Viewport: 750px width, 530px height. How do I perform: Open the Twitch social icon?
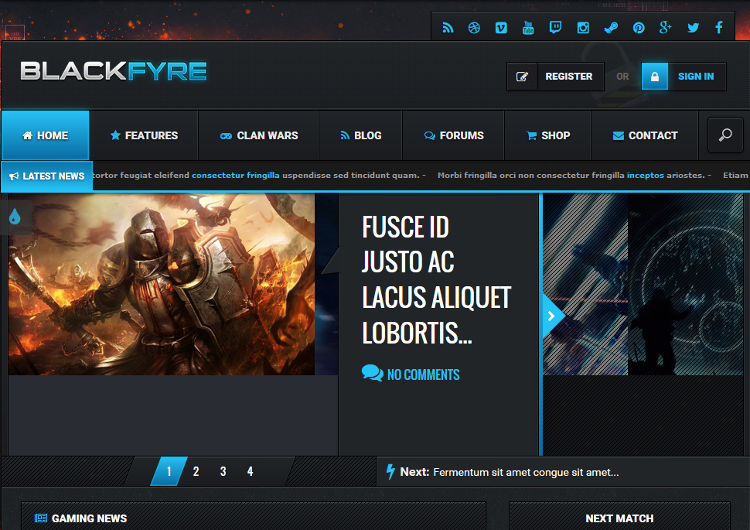pos(555,27)
